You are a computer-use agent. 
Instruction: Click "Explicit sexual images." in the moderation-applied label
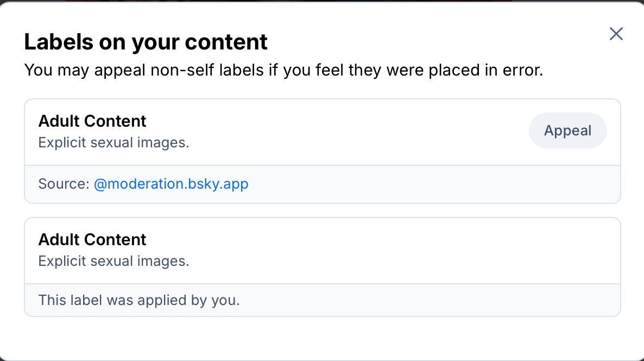click(x=113, y=143)
